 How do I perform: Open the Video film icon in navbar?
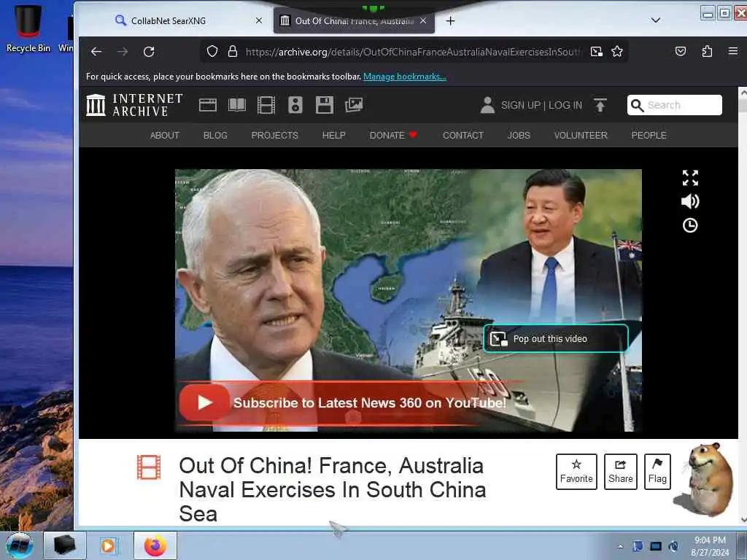click(x=266, y=105)
